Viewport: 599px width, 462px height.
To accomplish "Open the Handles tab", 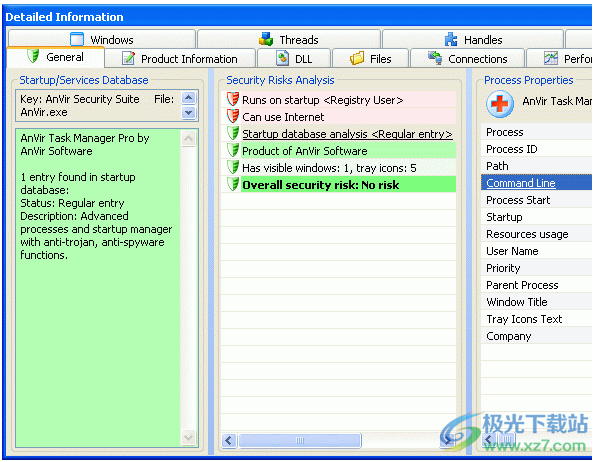I will tap(473, 39).
